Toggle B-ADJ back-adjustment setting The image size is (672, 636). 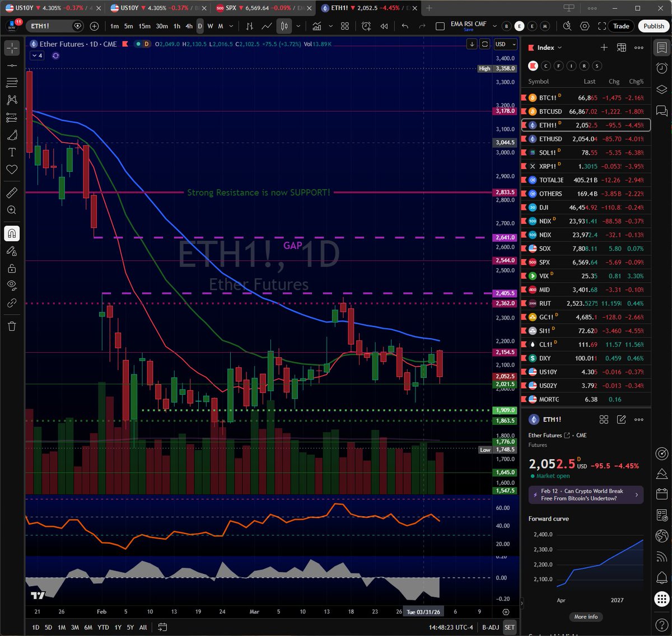pos(490,627)
